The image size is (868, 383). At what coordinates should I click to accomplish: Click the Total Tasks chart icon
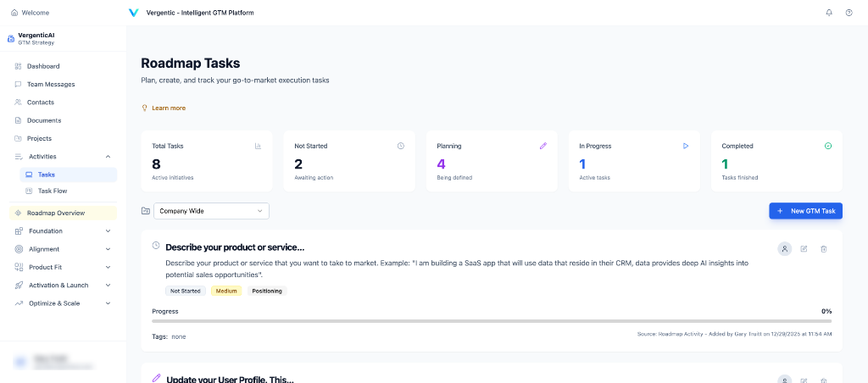point(258,146)
